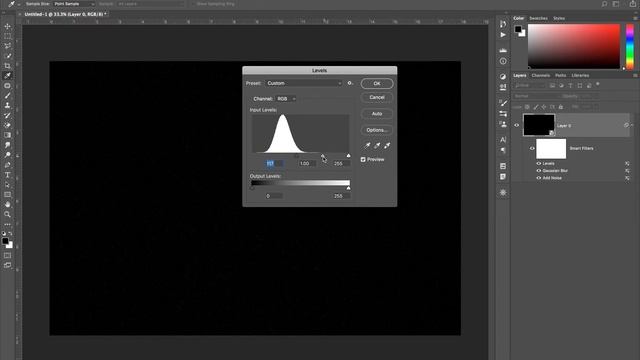The image size is (640, 360).
Task: Select the Quick Selection tool
Action: (x=7, y=56)
